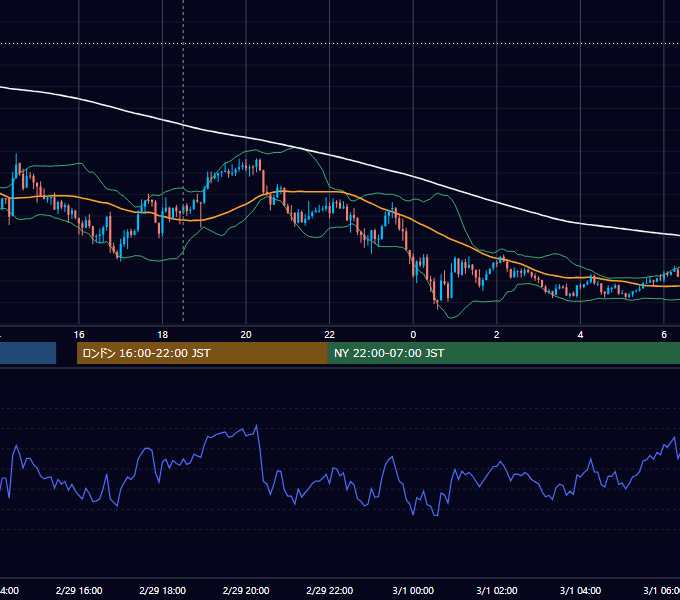Click the 0 hour label on price chart axis
The image size is (680, 600).
tap(413, 335)
